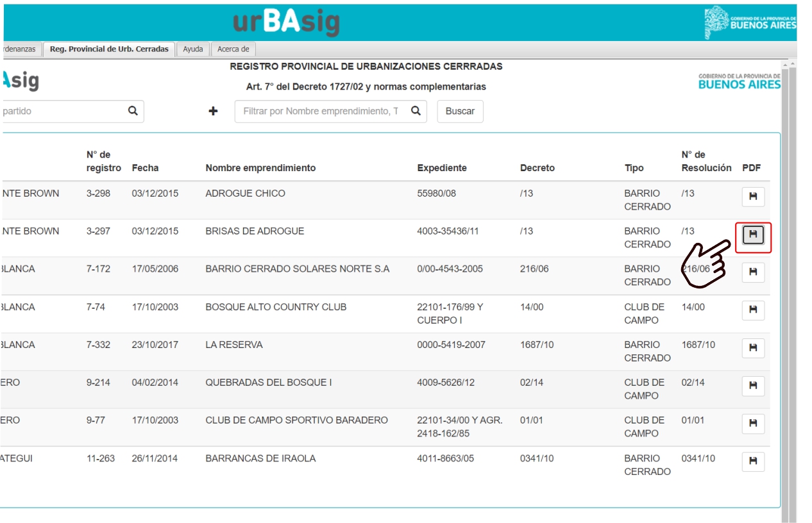Click the plus icon beside the filters
The width and height of the screenshot is (812, 523).
pos(213,112)
